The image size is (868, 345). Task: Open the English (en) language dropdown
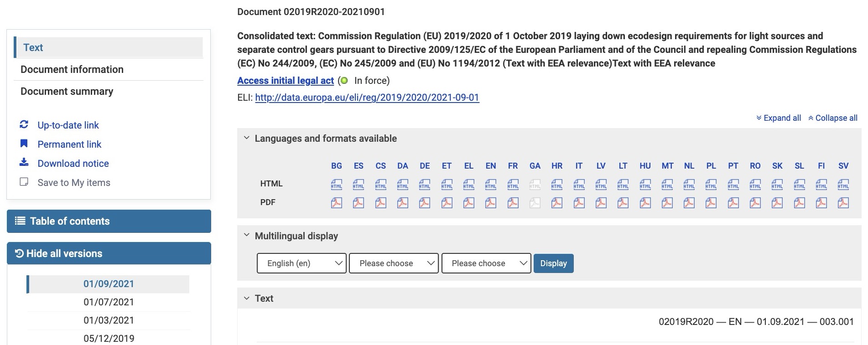[x=301, y=263]
